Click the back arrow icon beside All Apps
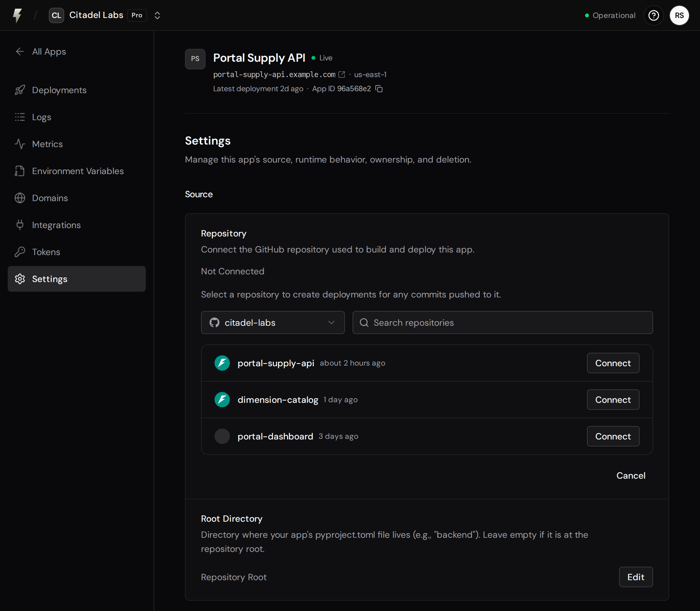This screenshot has width=700, height=611. tap(20, 51)
